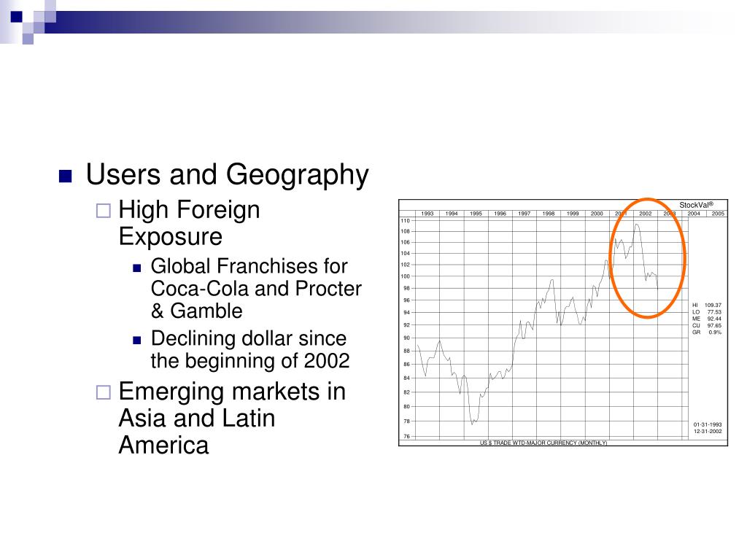Select the 1998 year label
Image resolution: width=747 pixels, height=560 pixels.
click(549, 214)
